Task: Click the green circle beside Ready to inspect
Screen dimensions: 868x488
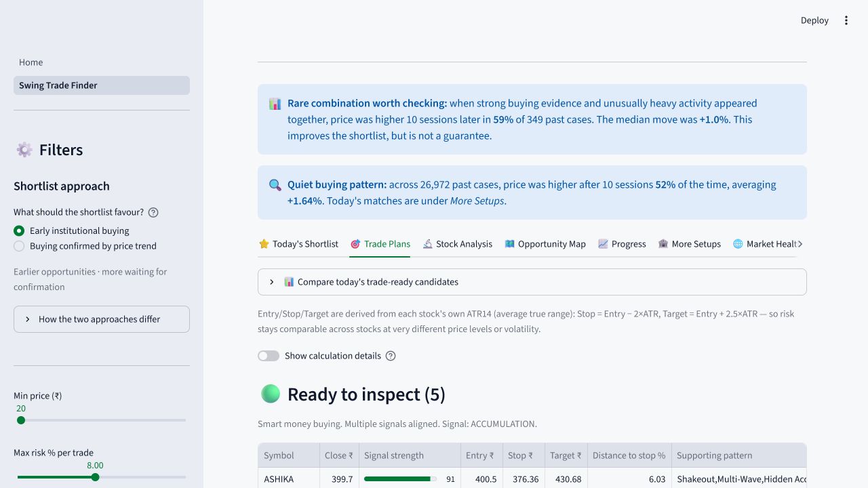Action: point(271,394)
